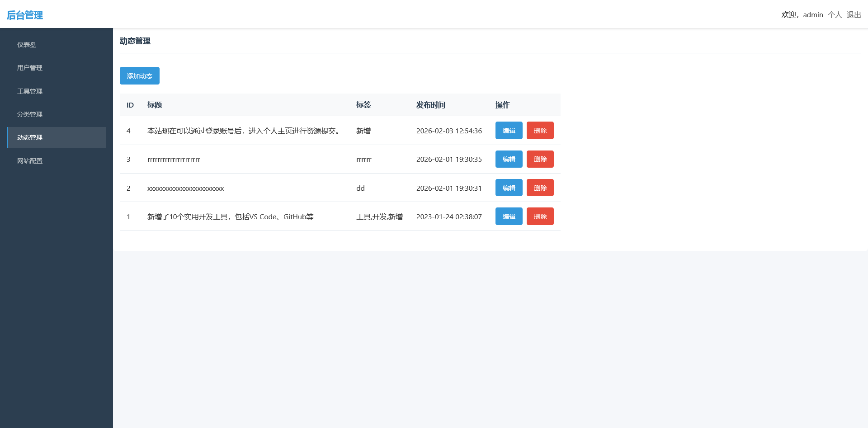Delete the VS Code tools announcement
This screenshot has height=428, width=868.
point(540,216)
